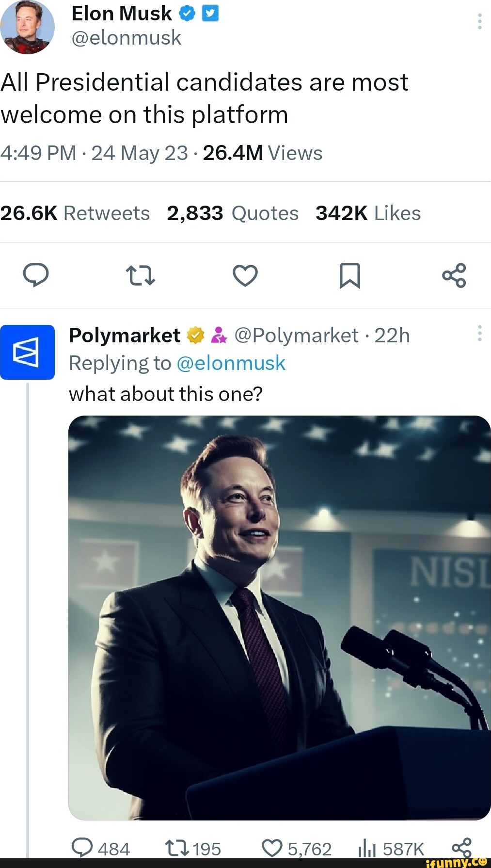Toggle like state on the main tweet
The height and width of the screenshot is (868, 491).
point(245,274)
